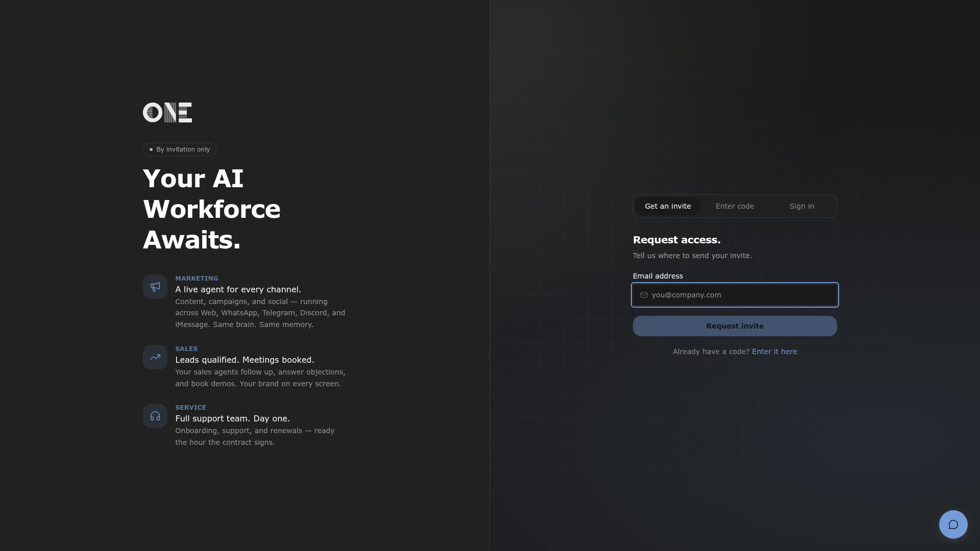The image size is (980, 551).
Task: Click the envelope icon in email field
Action: pyautogui.click(x=644, y=295)
